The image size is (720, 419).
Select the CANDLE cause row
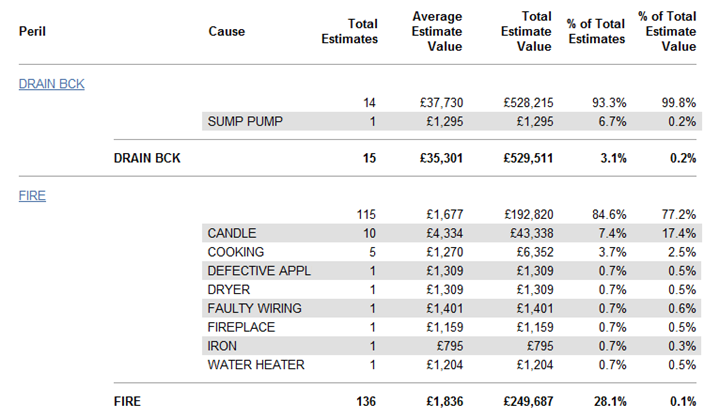[x=232, y=233]
